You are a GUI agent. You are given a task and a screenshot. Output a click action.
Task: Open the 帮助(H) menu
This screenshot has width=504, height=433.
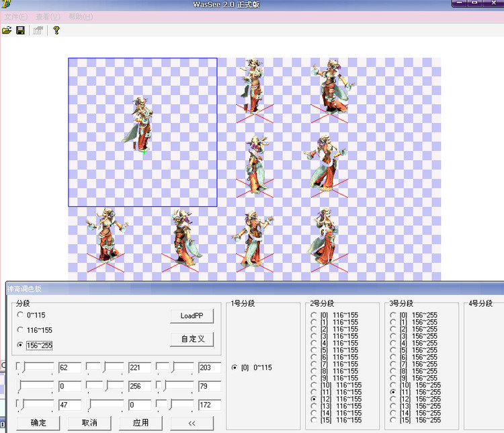[x=81, y=17]
